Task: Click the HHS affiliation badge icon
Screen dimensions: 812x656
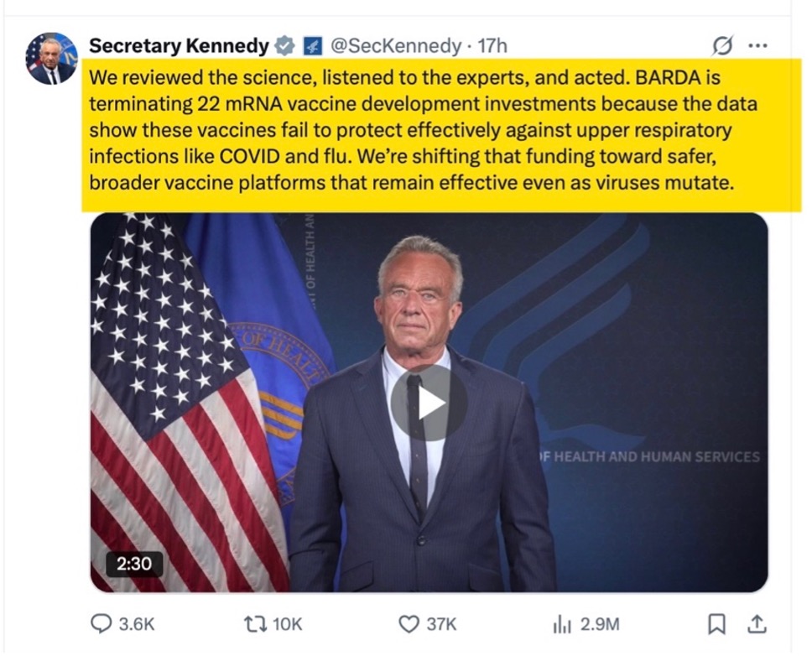Action: [x=312, y=45]
